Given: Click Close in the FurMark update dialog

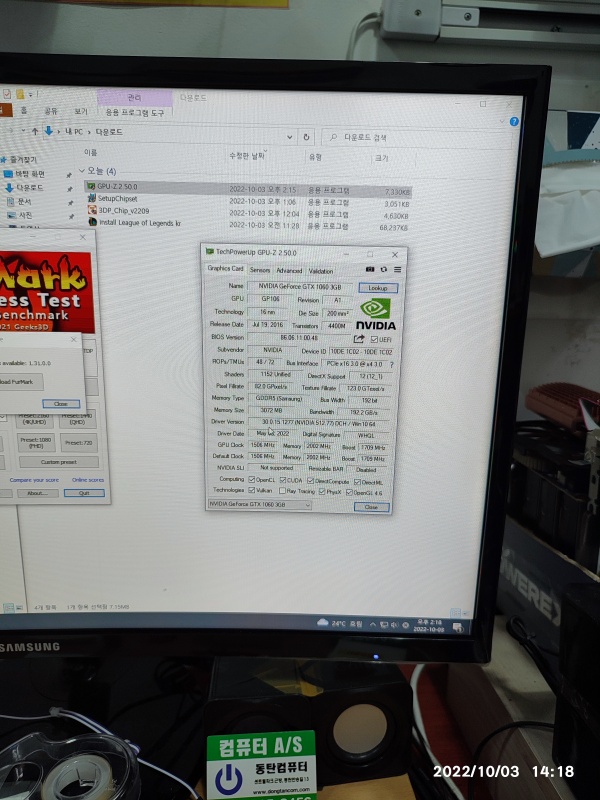Looking at the screenshot, I should pos(61,404).
